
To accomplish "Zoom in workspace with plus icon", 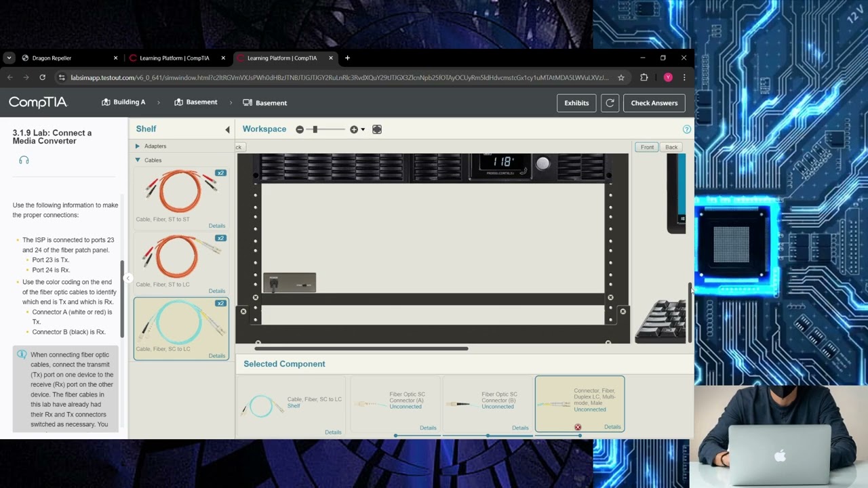I will (x=354, y=129).
